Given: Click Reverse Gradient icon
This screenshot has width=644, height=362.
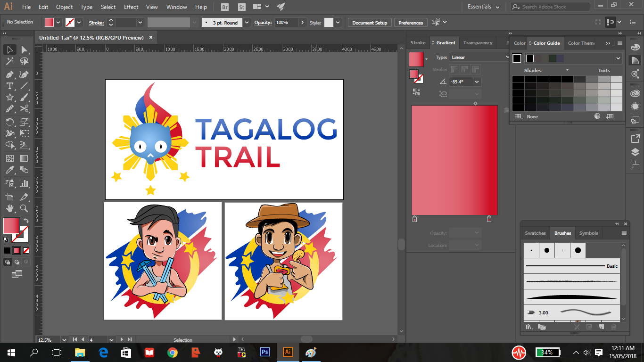Looking at the screenshot, I should point(416,91).
